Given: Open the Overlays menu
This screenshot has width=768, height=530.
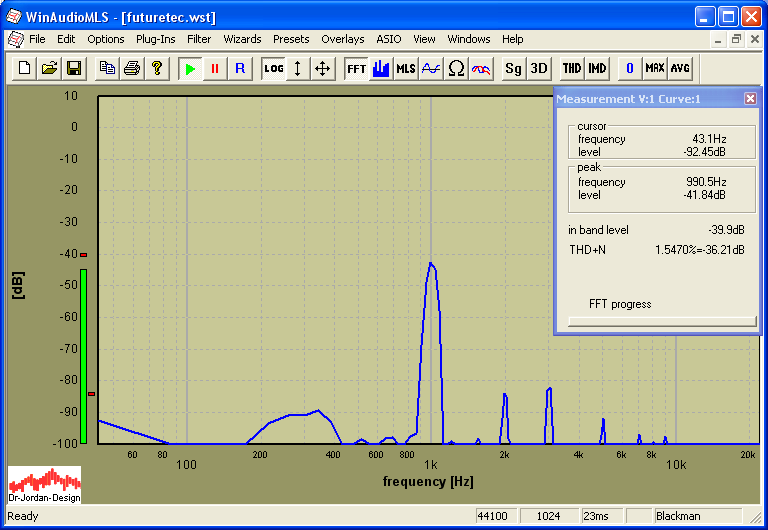Looking at the screenshot, I should click(343, 39).
